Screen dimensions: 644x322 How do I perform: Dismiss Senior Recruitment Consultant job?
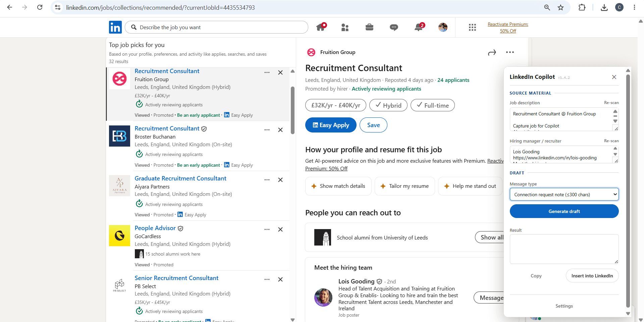click(280, 279)
